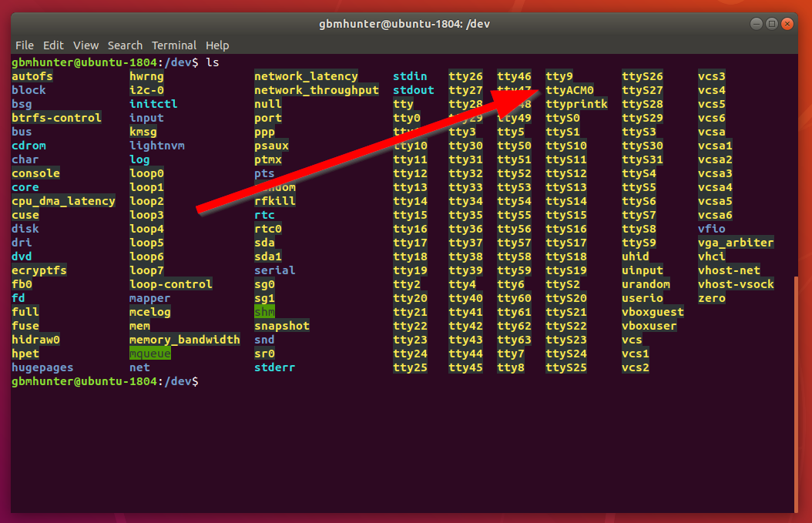Open the Edit menu

coord(53,45)
